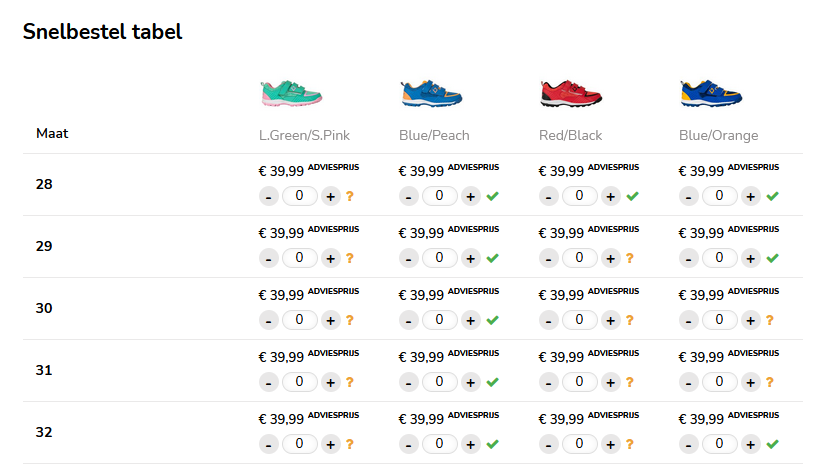The image size is (813, 466).
Task: Click green checkmark for size 28 Blue/Peach
Action: pyautogui.click(x=492, y=196)
